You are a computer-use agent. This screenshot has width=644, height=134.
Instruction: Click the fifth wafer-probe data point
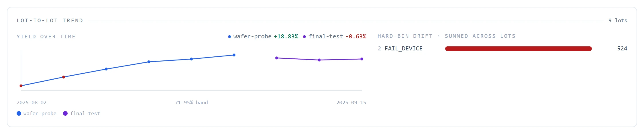tap(191, 59)
